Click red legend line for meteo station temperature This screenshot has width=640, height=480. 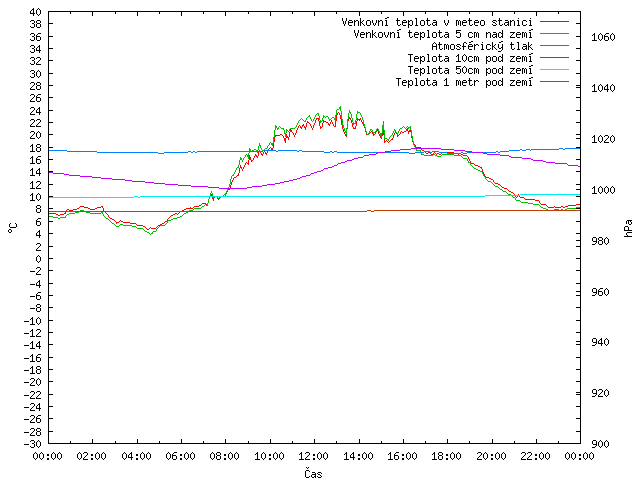pos(554,22)
